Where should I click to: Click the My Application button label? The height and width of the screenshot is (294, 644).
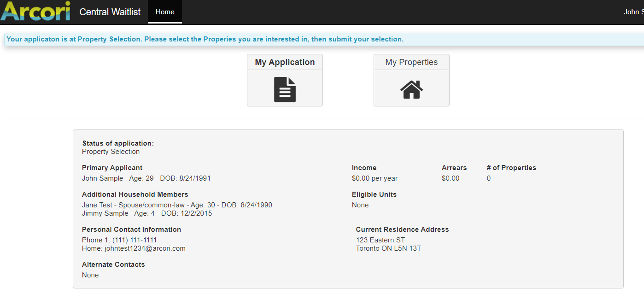[x=285, y=62]
